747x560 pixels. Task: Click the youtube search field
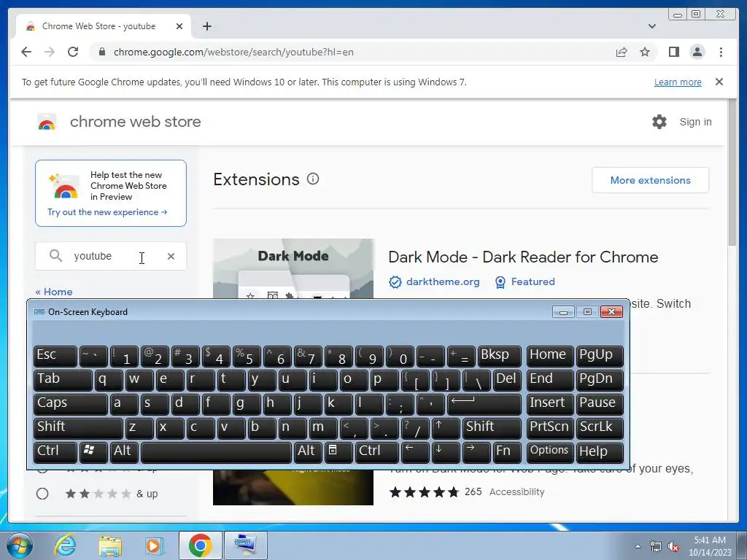(111, 256)
